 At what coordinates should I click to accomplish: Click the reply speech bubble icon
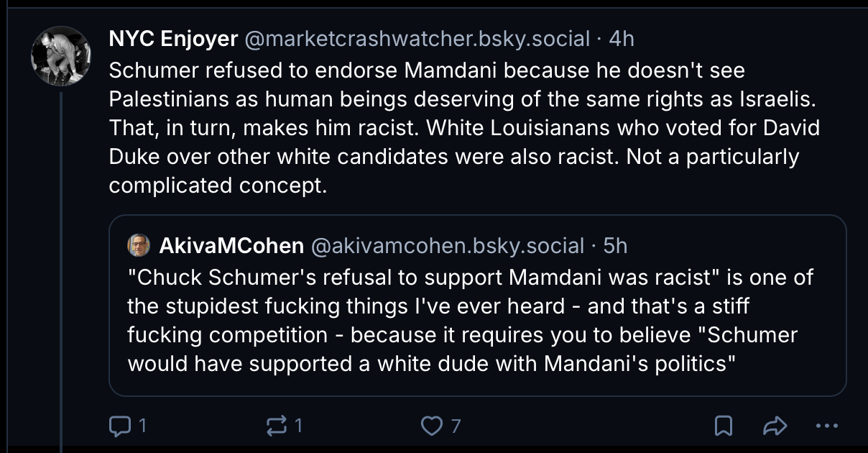pyautogui.click(x=118, y=426)
